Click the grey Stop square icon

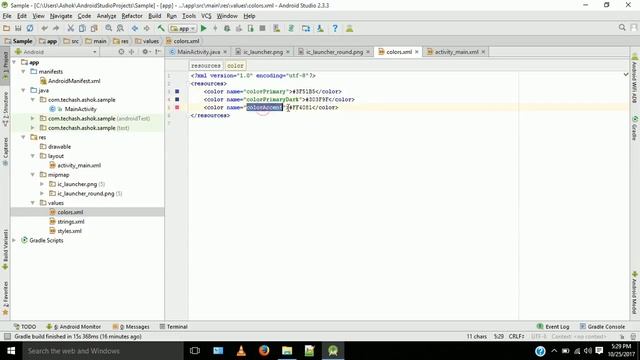262,28
